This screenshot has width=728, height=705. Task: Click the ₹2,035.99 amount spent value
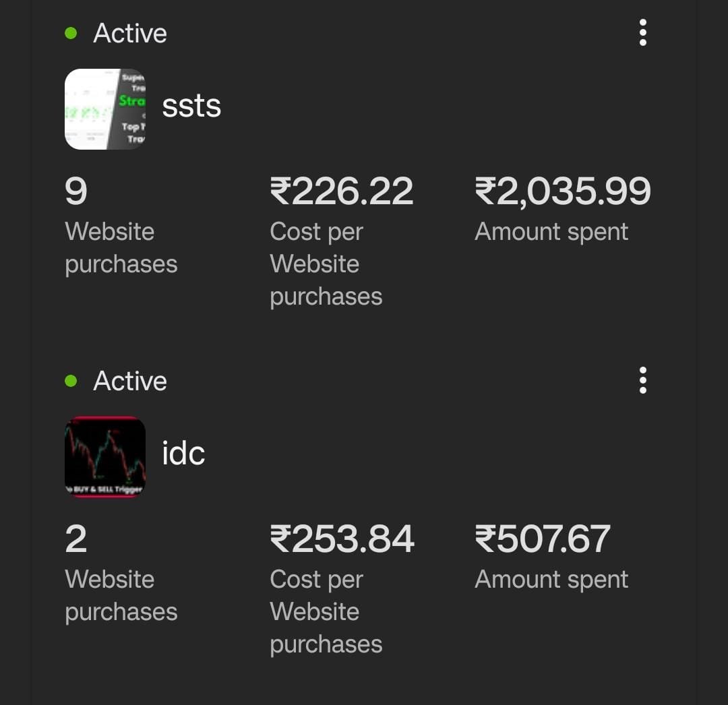pyautogui.click(x=563, y=191)
